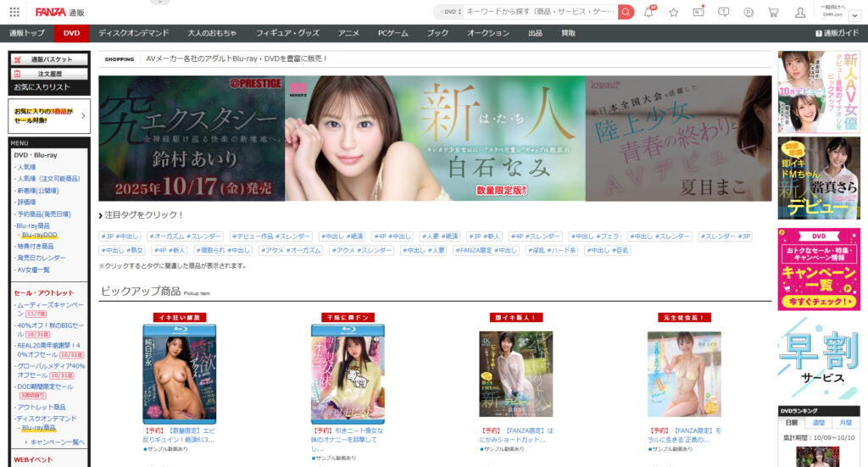Click the coupon ticket icon in header

coord(698,12)
